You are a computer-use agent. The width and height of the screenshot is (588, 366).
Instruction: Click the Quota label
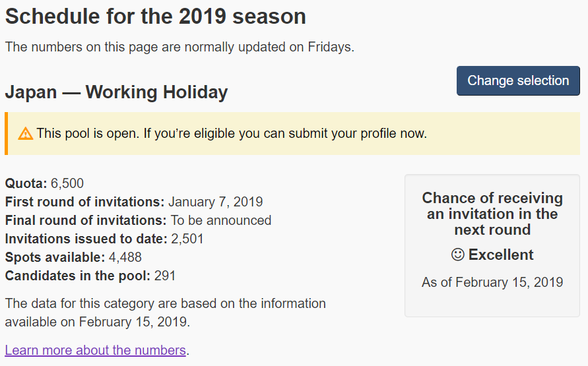click(x=26, y=183)
